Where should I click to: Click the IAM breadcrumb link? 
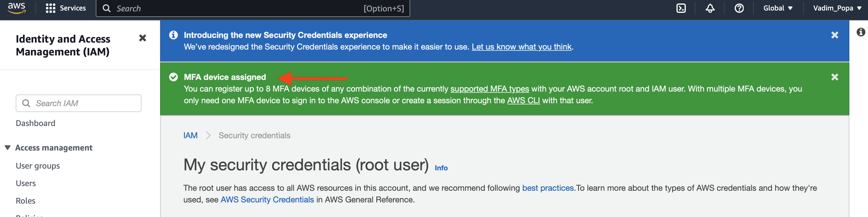point(191,135)
